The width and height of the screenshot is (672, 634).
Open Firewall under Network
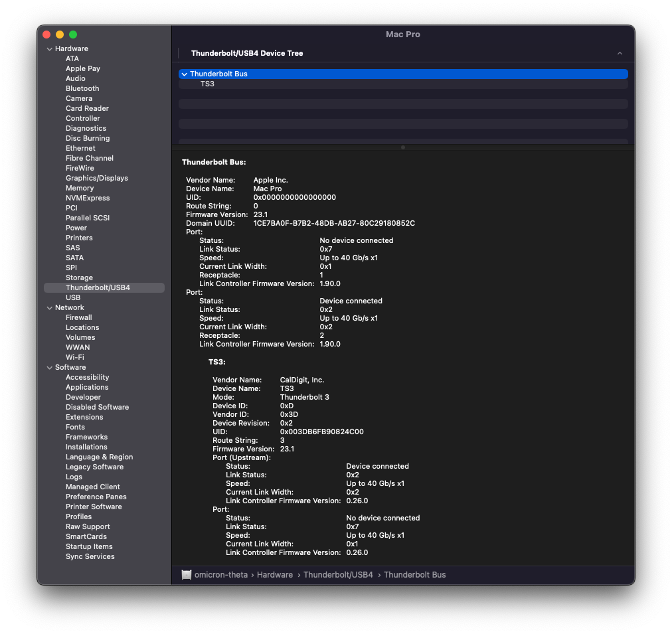click(x=78, y=318)
